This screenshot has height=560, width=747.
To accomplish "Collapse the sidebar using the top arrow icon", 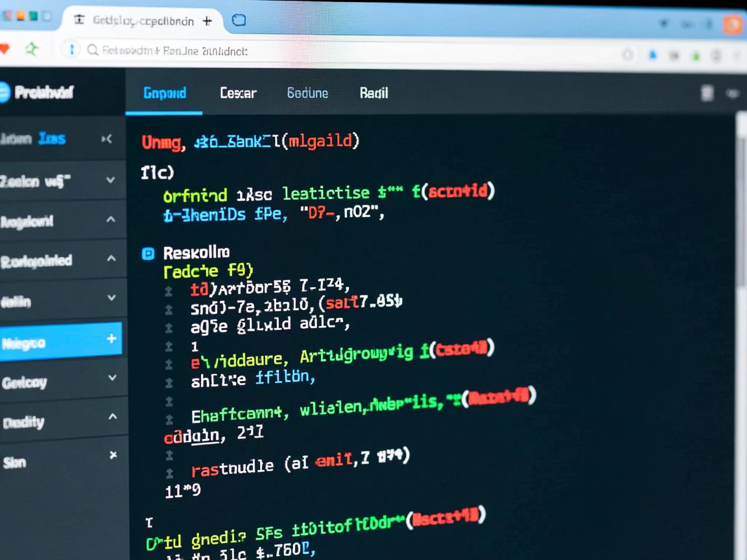I will pyautogui.click(x=107, y=139).
